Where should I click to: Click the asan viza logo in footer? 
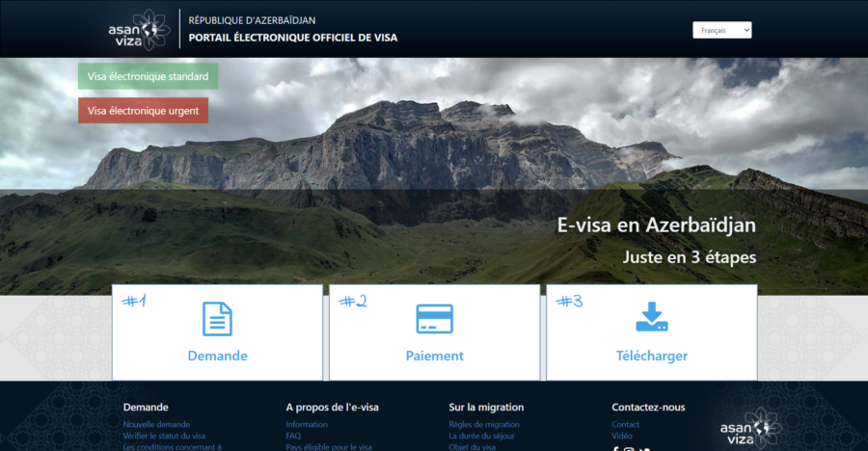pyautogui.click(x=747, y=429)
